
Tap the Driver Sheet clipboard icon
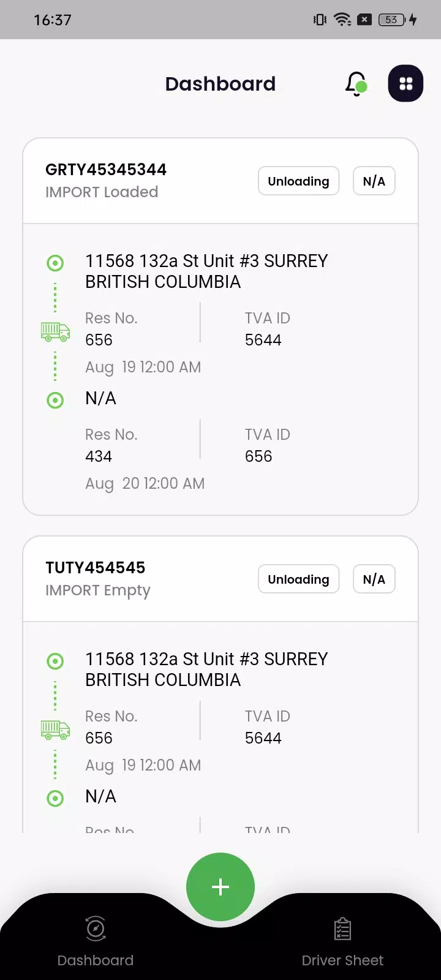point(342,929)
